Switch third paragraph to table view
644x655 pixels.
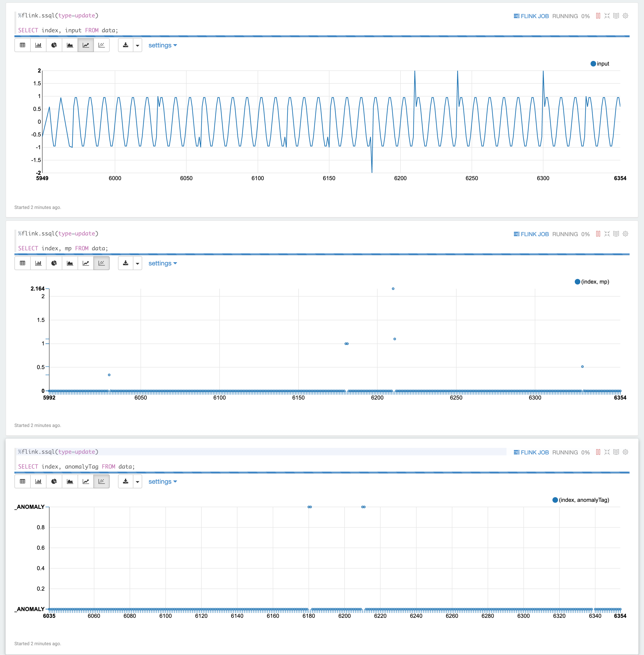pos(23,481)
